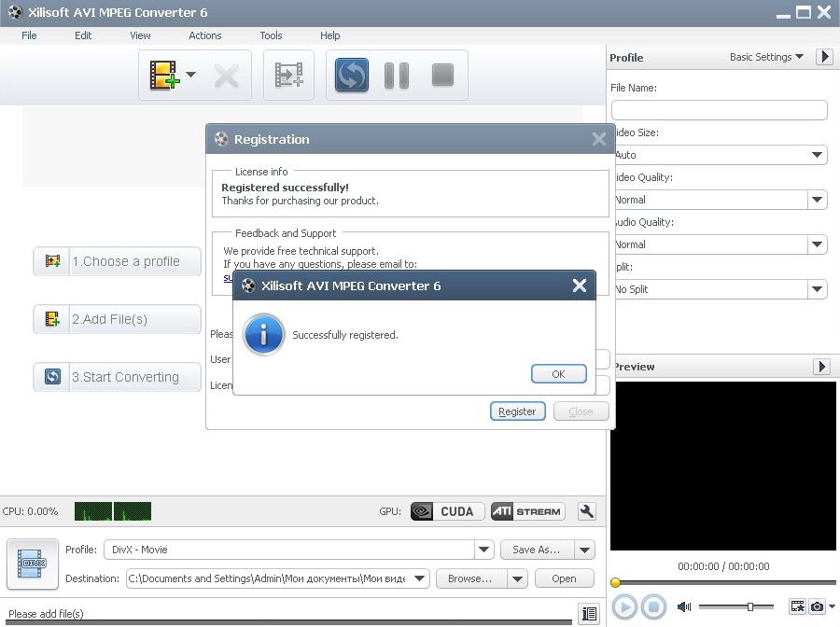Click the Stop toolbar icon

pos(442,75)
